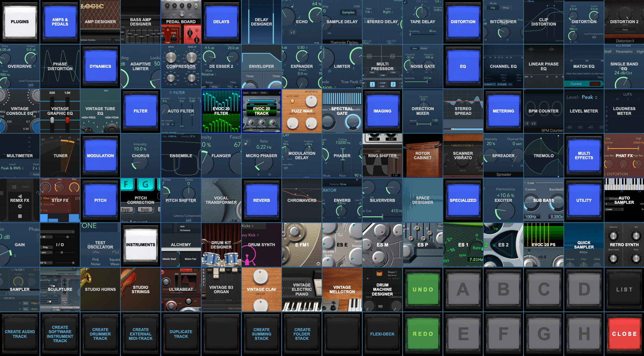Tap the dark List button
The width and height of the screenshot is (644, 356).
pos(624,290)
